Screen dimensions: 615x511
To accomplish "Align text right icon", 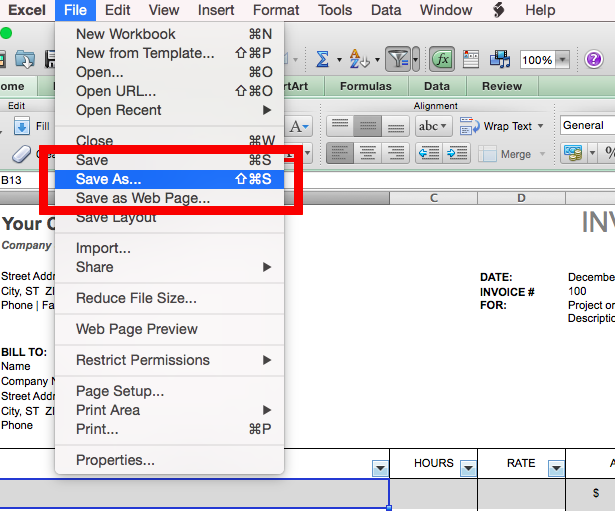I will click(x=395, y=153).
